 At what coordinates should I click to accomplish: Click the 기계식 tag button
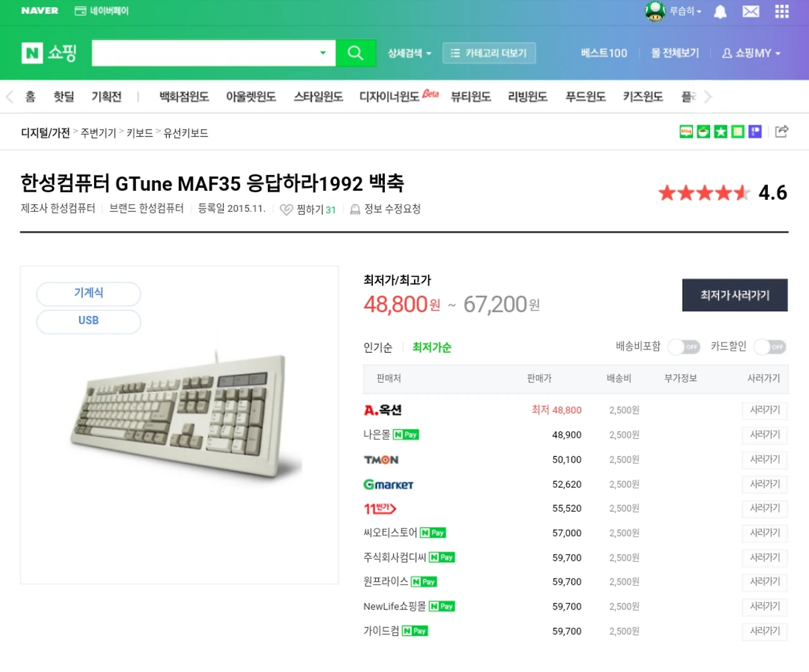click(x=88, y=293)
